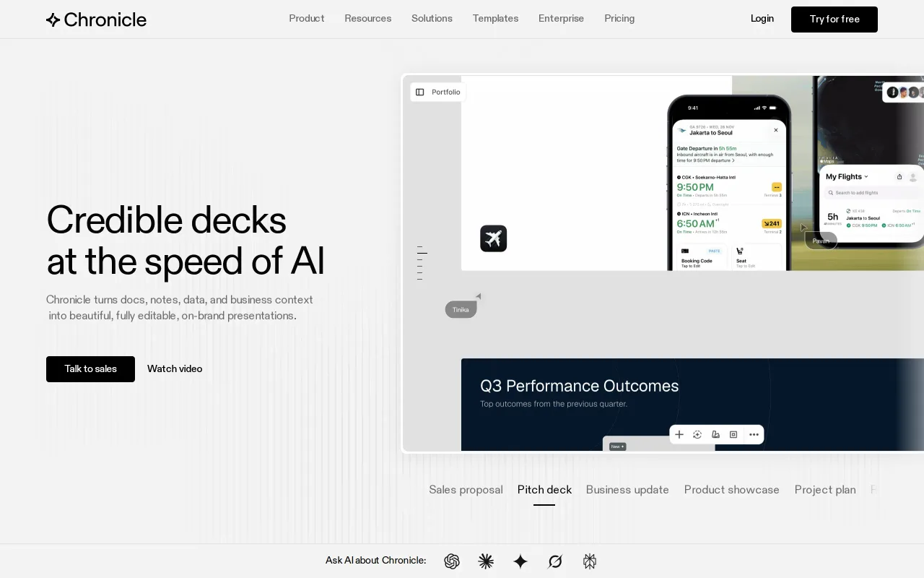Click the New badge on the slide
Viewport: 924px width, 578px height.
click(617, 447)
